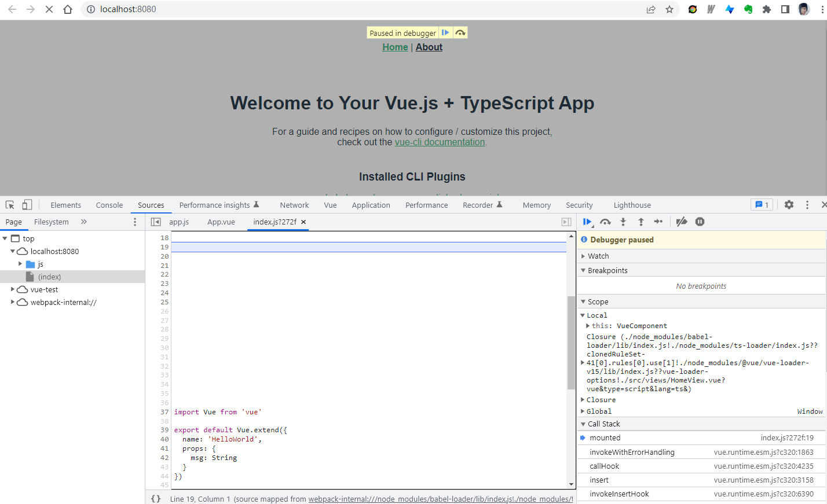
Task: Select the Filesystem navigator tab
Action: point(51,222)
